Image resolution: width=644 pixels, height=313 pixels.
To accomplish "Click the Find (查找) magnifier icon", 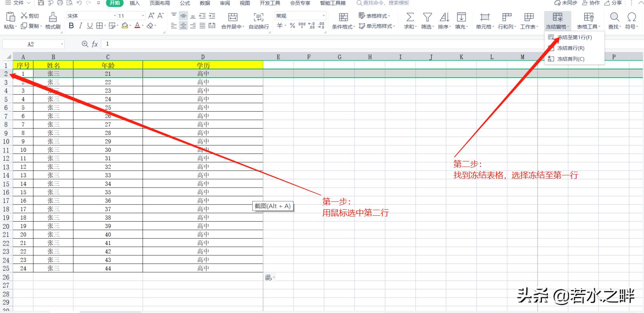I will [x=615, y=17].
